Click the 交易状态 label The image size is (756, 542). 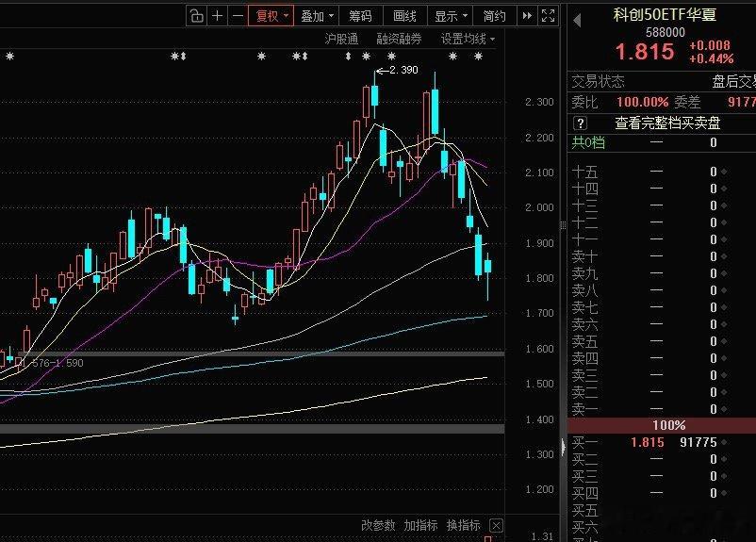[x=598, y=81]
